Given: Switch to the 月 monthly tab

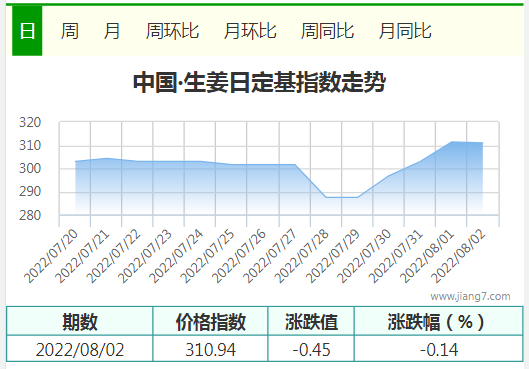Looking at the screenshot, I should (112, 31).
